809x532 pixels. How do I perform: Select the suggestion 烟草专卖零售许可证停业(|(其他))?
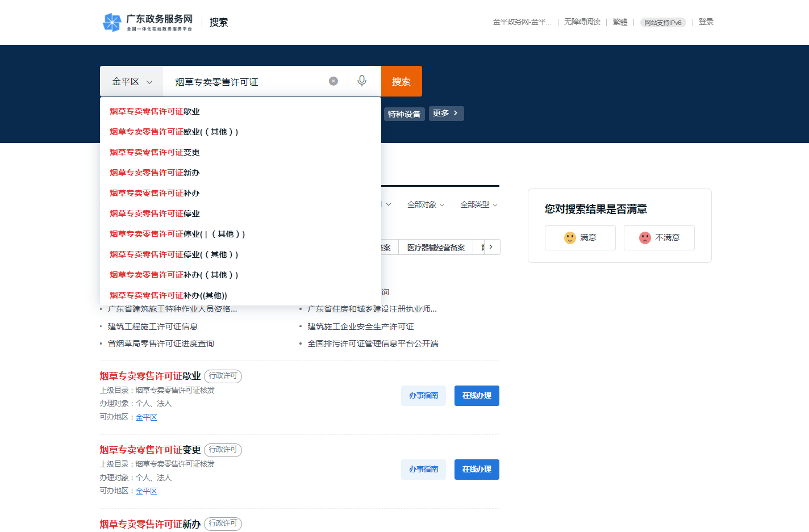[x=240, y=234]
